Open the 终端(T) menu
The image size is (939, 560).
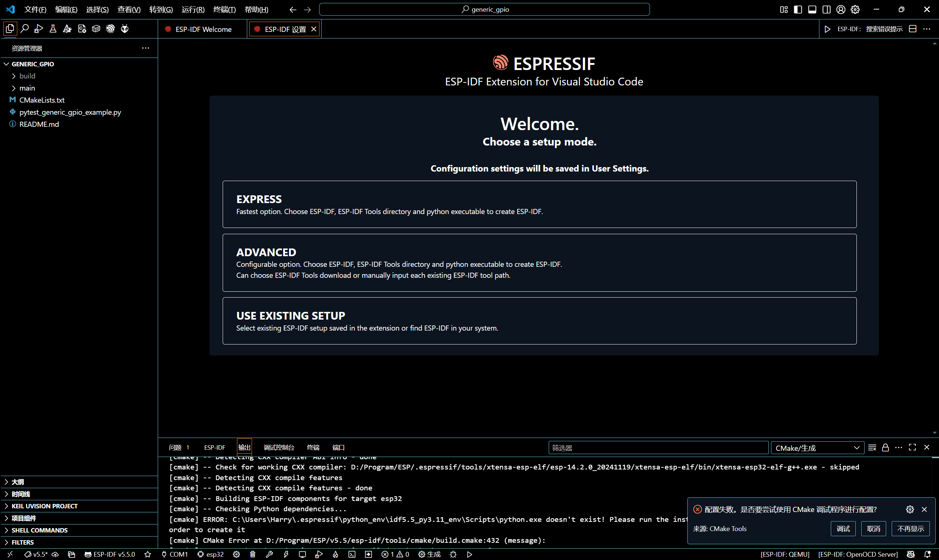224,10
